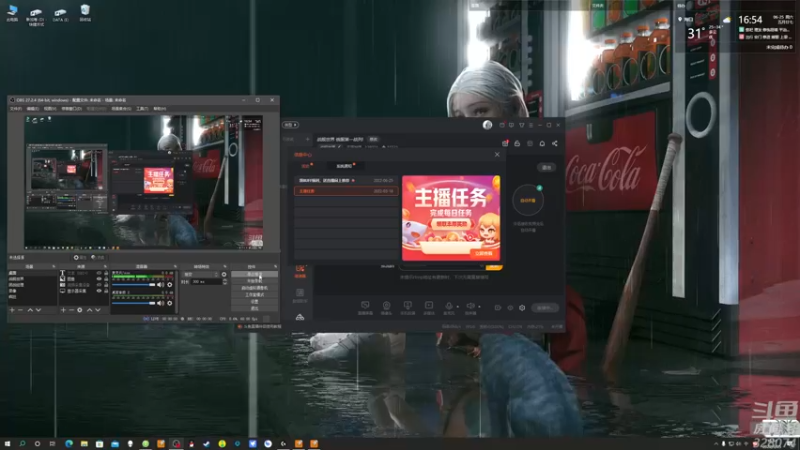Click the lock icon in the streaming app header

coord(517,143)
